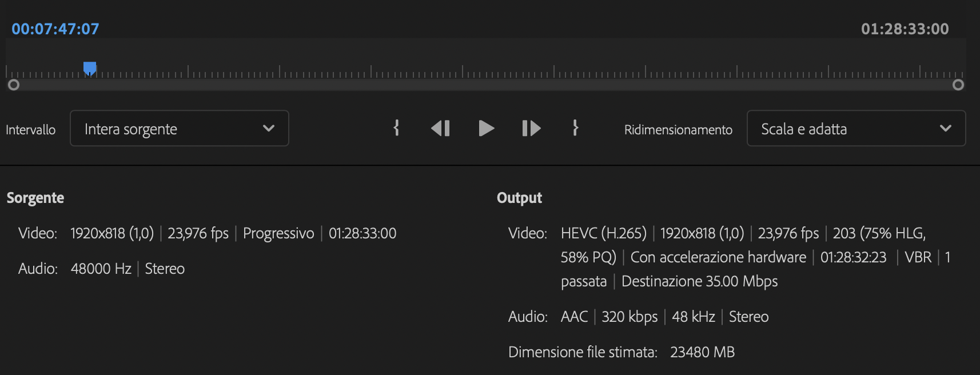The width and height of the screenshot is (980, 375).
Task: Click the HEVC (H.265) output codec text
Action: 603,233
